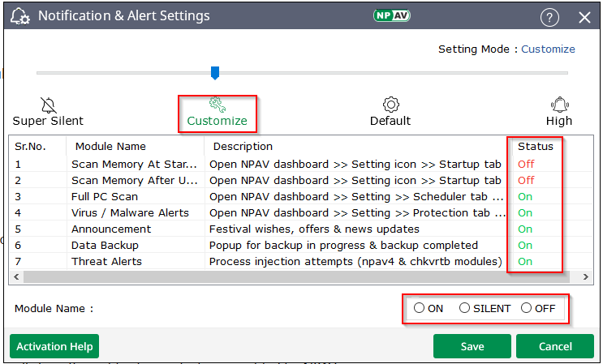Choose the SILENT radio option
Viewport: 603px width, 364px height.
click(464, 308)
